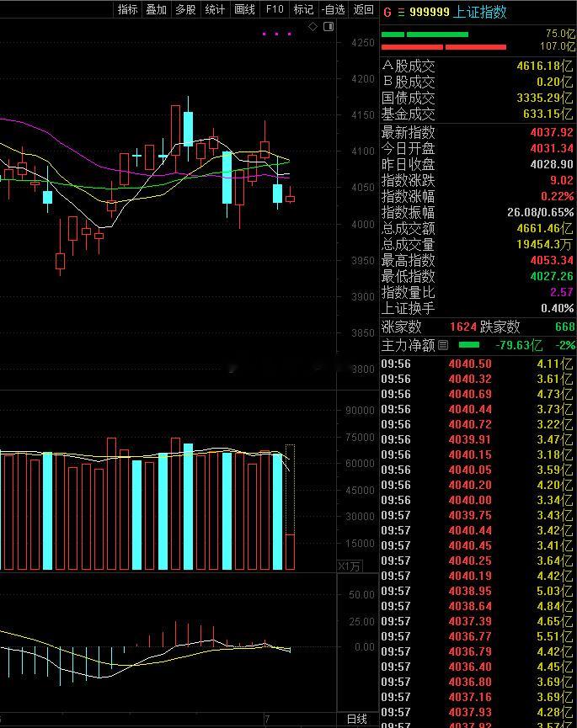Screen dimensions: 577x728
Task: Toggle the side panel layout icon
Action: [329, 26]
